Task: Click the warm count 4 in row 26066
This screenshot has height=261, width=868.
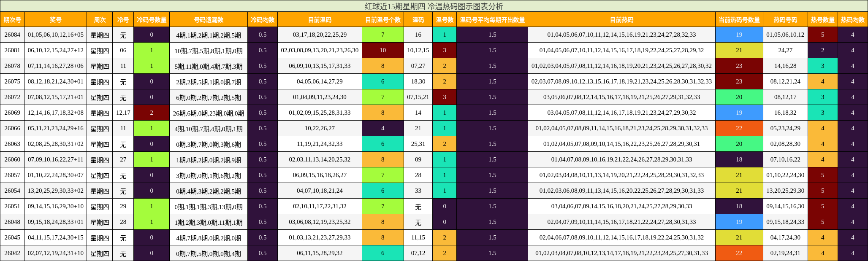Action: [383, 128]
